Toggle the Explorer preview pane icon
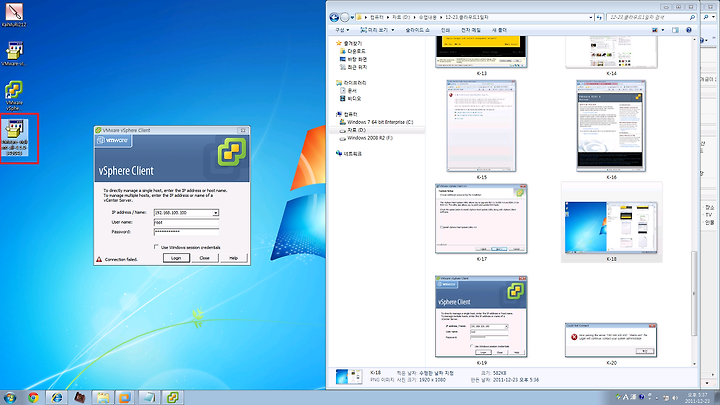Image resolution: width=720 pixels, height=405 pixels. pos(675,30)
